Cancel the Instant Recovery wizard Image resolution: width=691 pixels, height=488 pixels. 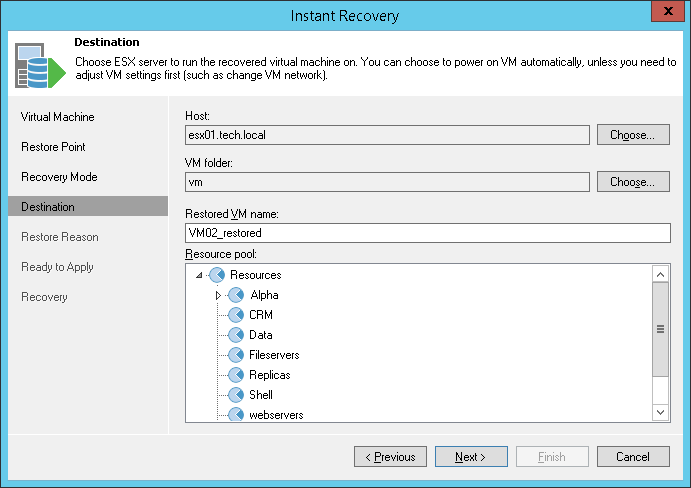[633, 457]
